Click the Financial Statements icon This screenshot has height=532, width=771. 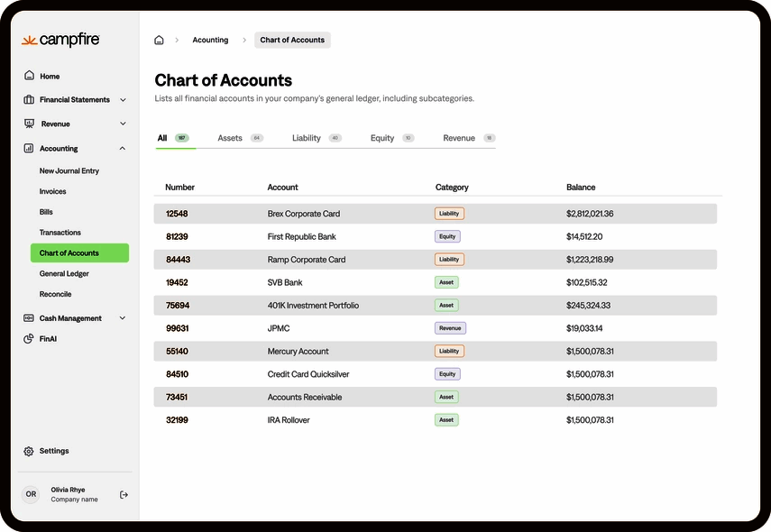coord(29,99)
